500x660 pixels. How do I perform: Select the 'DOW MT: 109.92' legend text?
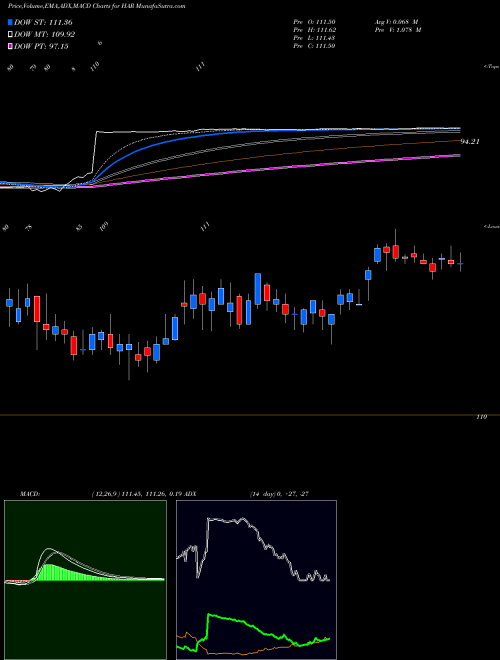[45, 35]
